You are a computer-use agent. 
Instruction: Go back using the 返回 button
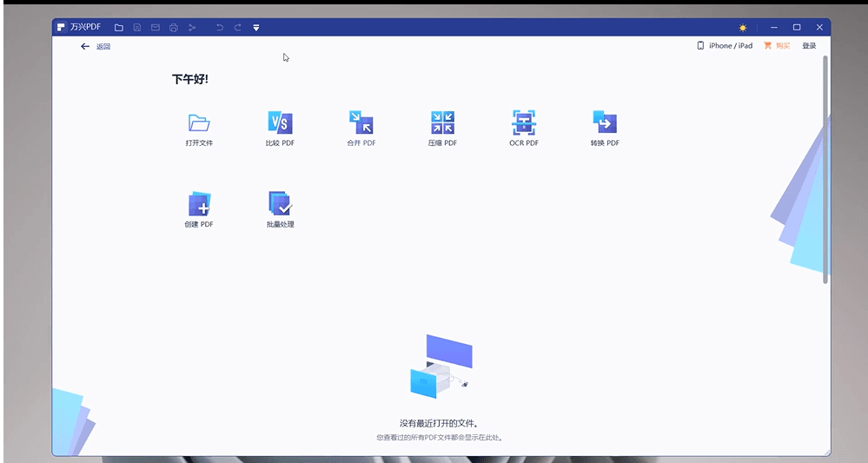95,47
